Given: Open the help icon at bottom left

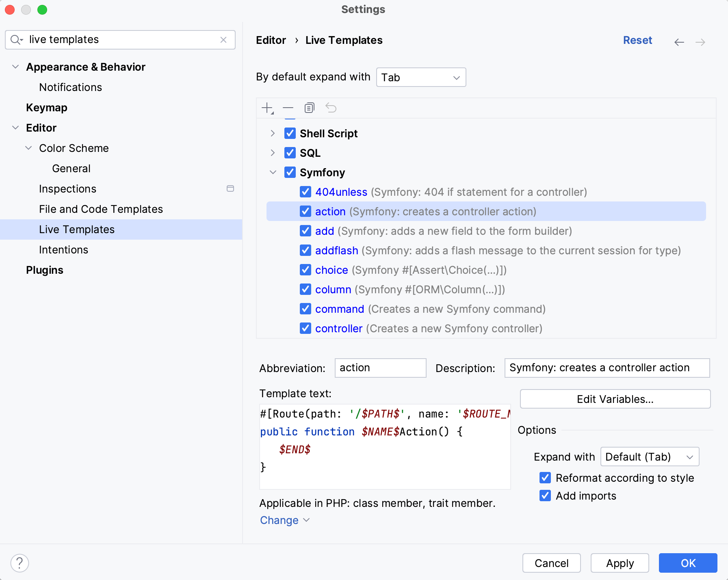Looking at the screenshot, I should click(19, 563).
